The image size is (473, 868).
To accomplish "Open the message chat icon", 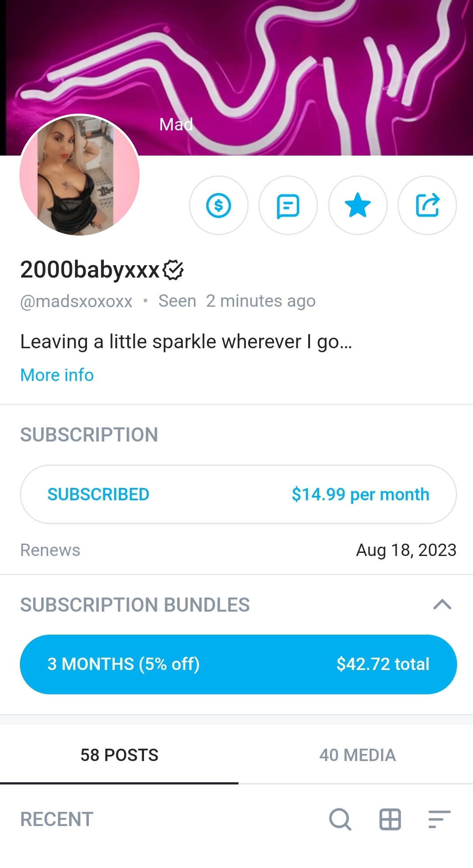I will click(288, 206).
